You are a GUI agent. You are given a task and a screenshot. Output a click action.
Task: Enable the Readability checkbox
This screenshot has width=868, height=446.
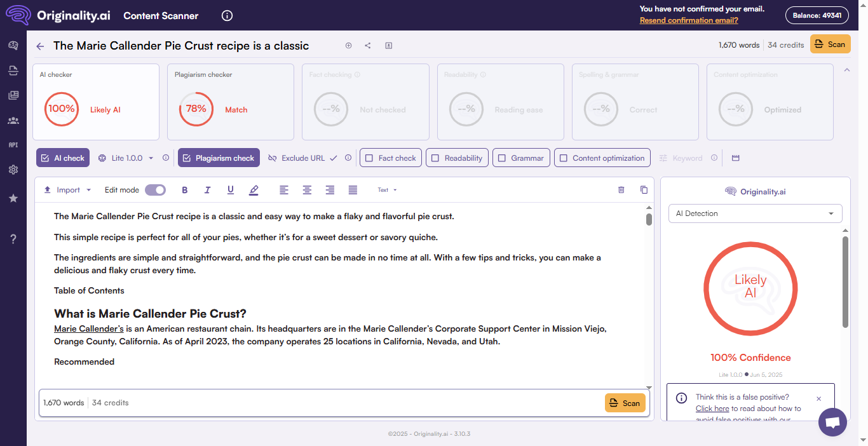(x=457, y=158)
